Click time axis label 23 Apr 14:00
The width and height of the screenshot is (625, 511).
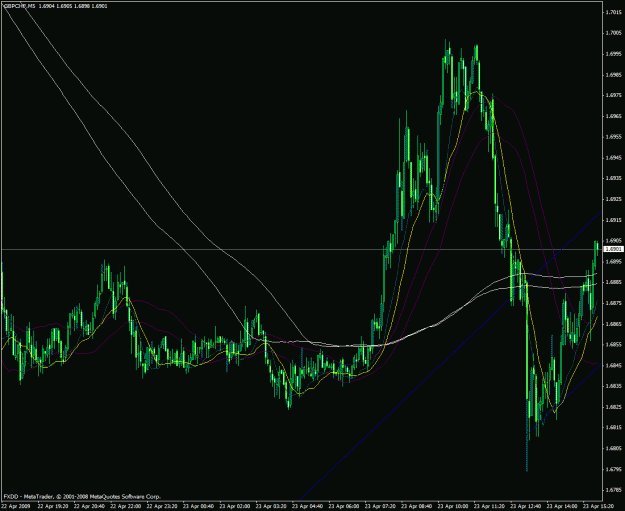point(561,506)
